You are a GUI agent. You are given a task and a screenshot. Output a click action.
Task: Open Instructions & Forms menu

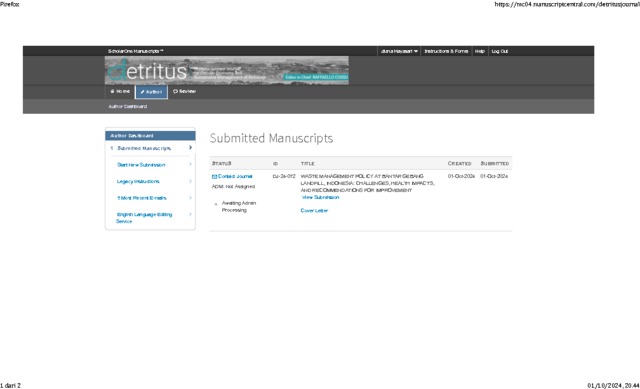point(446,51)
